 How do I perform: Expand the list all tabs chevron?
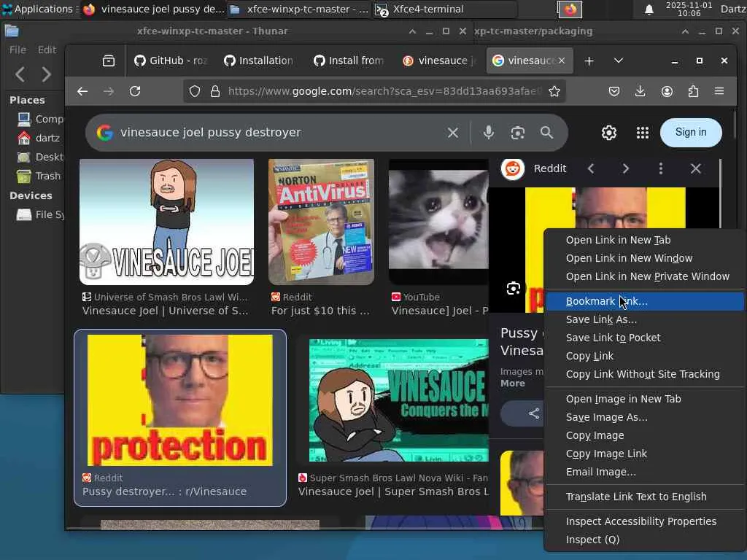click(x=619, y=61)
